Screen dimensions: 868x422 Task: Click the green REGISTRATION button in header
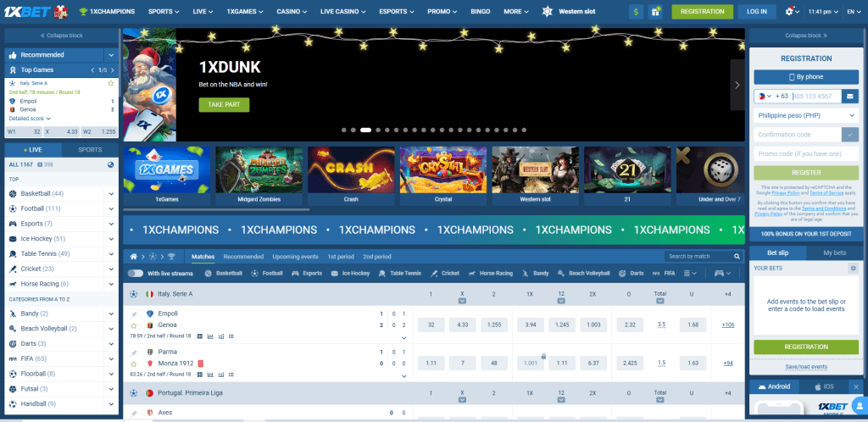tap(702, 12)
